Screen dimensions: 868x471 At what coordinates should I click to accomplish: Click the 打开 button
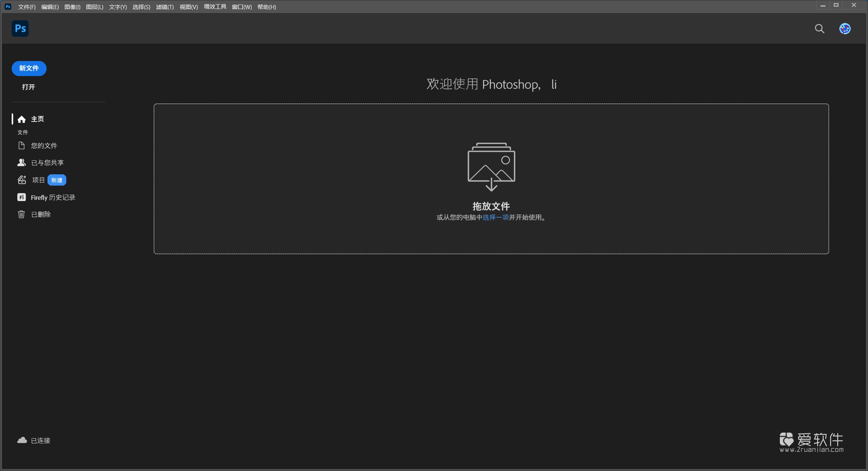point(28,87)
